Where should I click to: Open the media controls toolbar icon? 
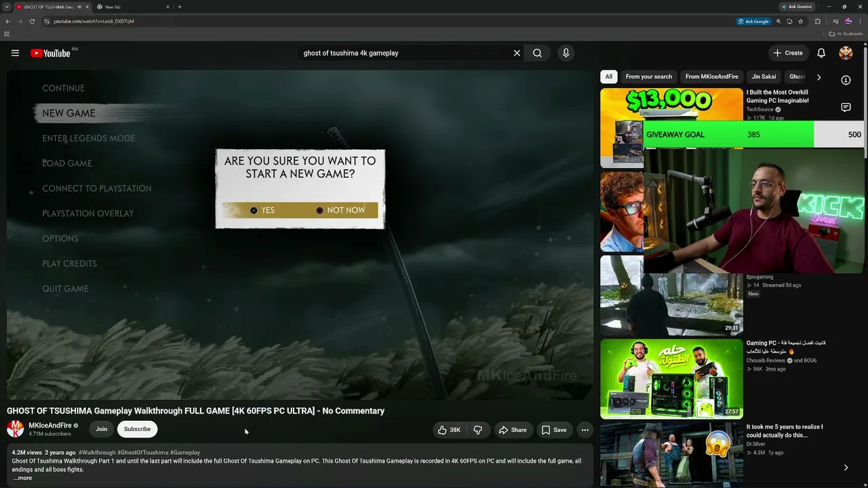pyautogui.click(x=835, y=21)
